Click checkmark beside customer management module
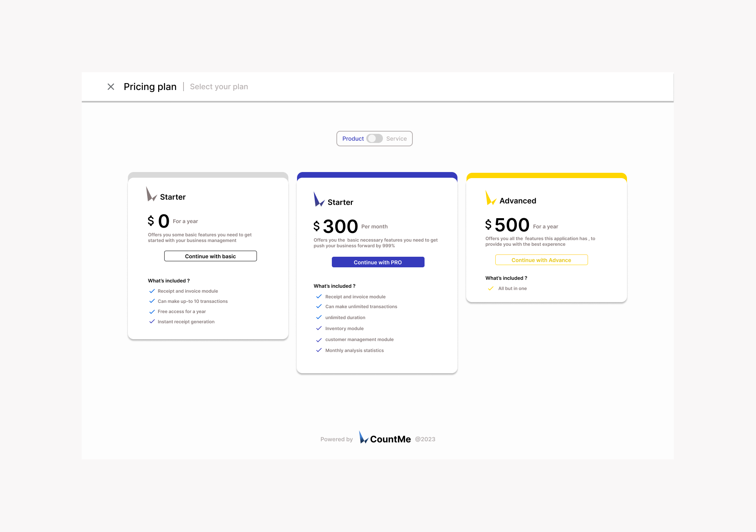 pyautogui.click(x=319, y=340)
